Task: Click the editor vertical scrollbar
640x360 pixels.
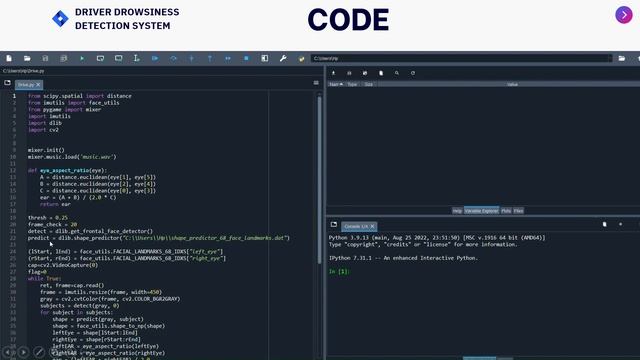Action: pyautogui.click(x=319, y=180)
